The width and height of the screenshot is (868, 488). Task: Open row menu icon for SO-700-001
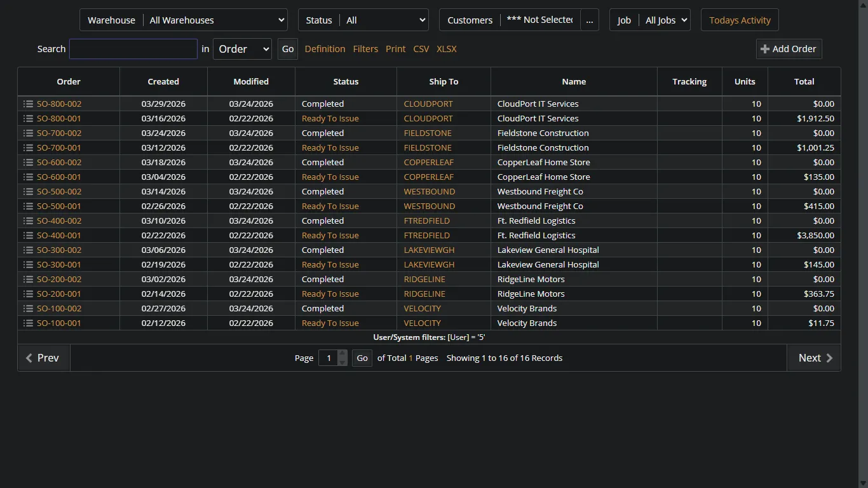[x=28, y=147]
